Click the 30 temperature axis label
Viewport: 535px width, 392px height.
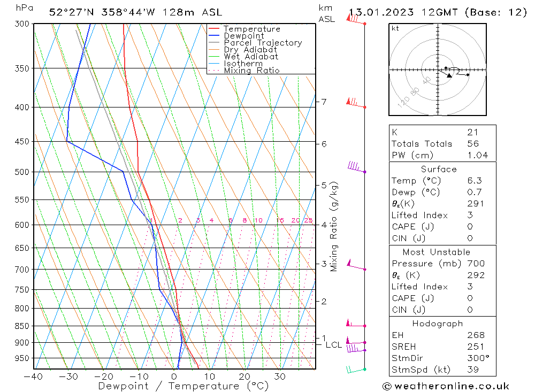tap(280, 376)
